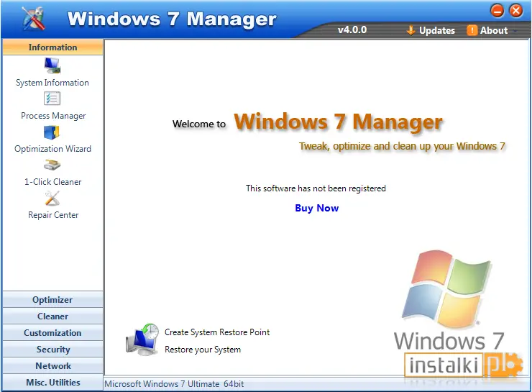Click the Buy Now link
Viewport: 532px width, 392px height.
click(317, 208)
